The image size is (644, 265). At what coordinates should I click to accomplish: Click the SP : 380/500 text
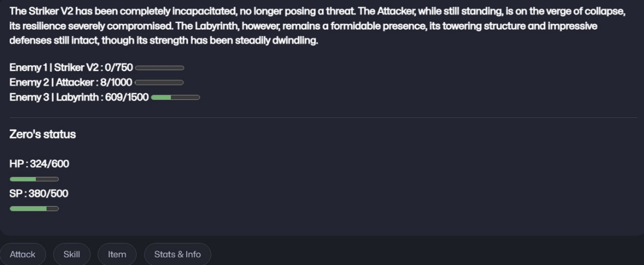(x=39, y=193)
